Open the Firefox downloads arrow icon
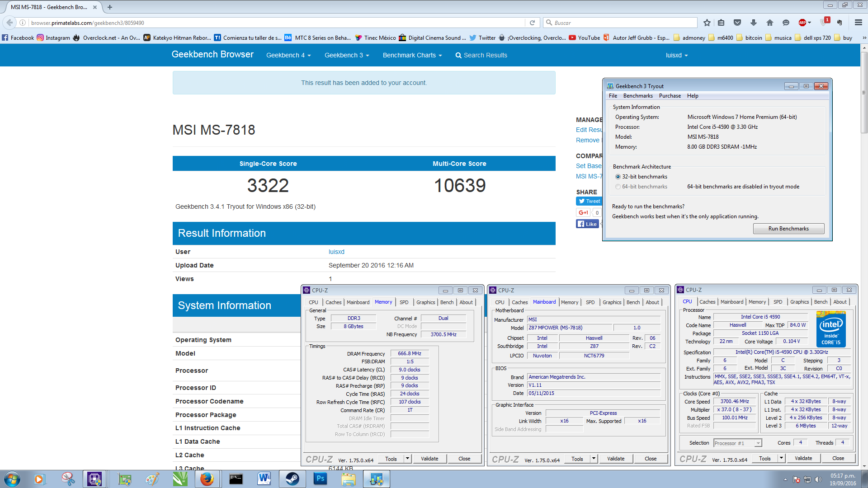 click(754, 23)
